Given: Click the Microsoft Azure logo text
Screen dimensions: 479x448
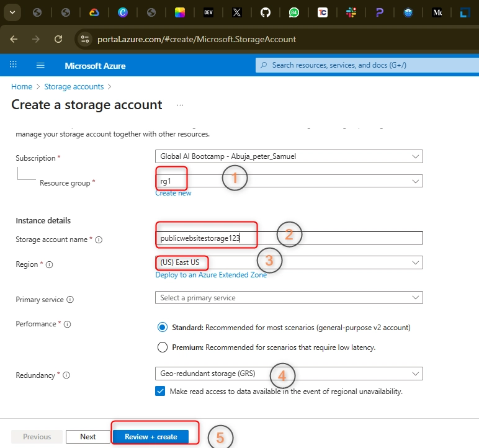Looking at the screenshot, I should pyautogui.click(x=95, y=66).
